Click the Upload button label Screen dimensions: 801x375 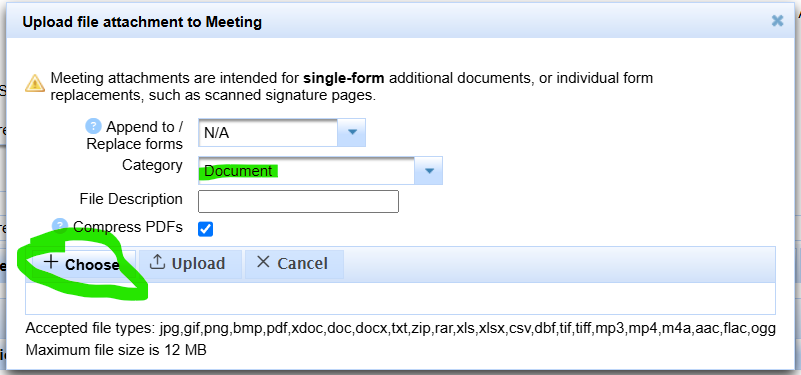point(198,264)
